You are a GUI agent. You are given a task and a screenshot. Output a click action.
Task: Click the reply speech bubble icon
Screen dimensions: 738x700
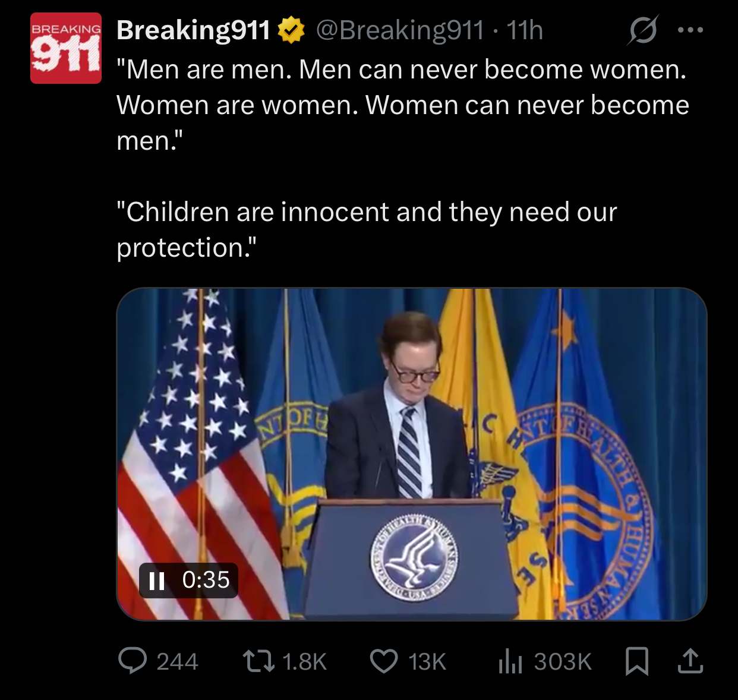(x=133, y=661)
